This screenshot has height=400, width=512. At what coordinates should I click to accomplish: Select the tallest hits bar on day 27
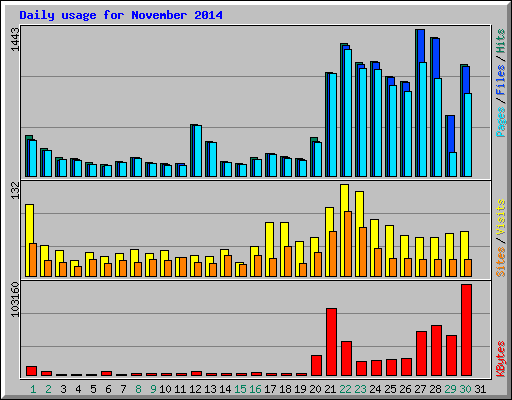[416, 103]
